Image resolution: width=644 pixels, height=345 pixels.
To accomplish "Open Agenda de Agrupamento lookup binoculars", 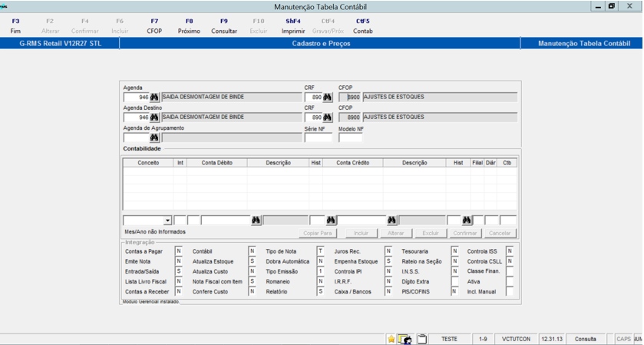I will (x=154, y=138).
